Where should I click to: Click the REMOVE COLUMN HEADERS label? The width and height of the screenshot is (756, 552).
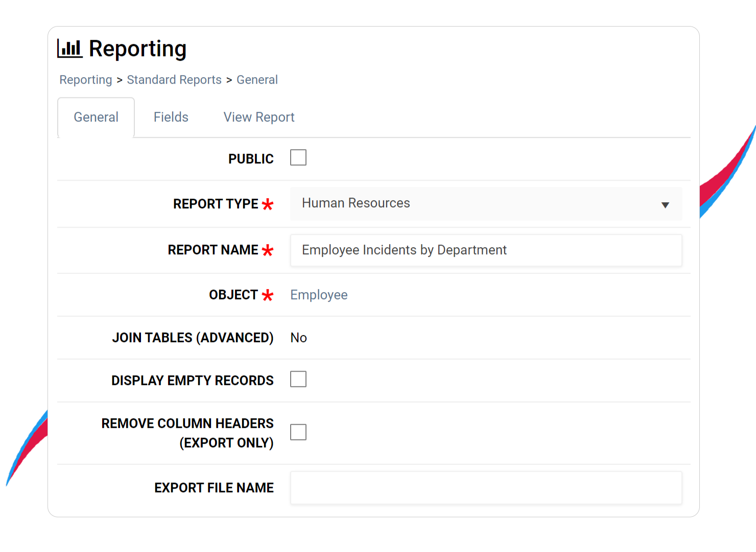tap(187, 433)
